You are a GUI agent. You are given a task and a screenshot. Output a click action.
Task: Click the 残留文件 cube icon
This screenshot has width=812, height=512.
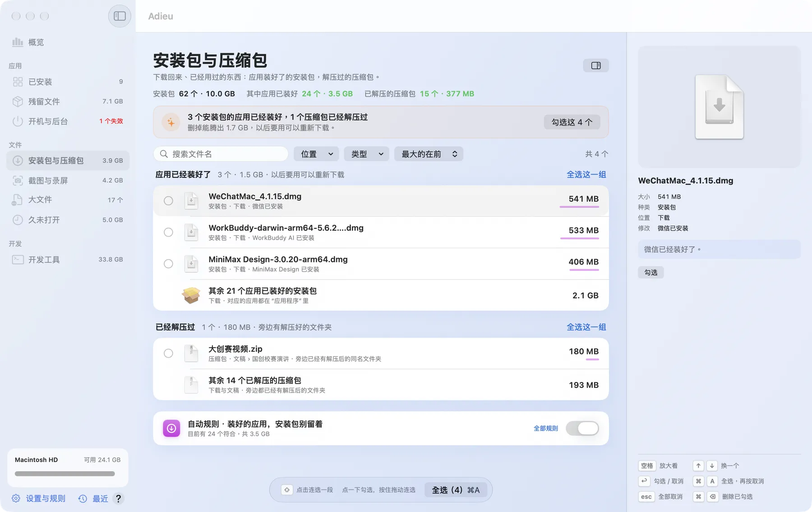pos(18,102)
